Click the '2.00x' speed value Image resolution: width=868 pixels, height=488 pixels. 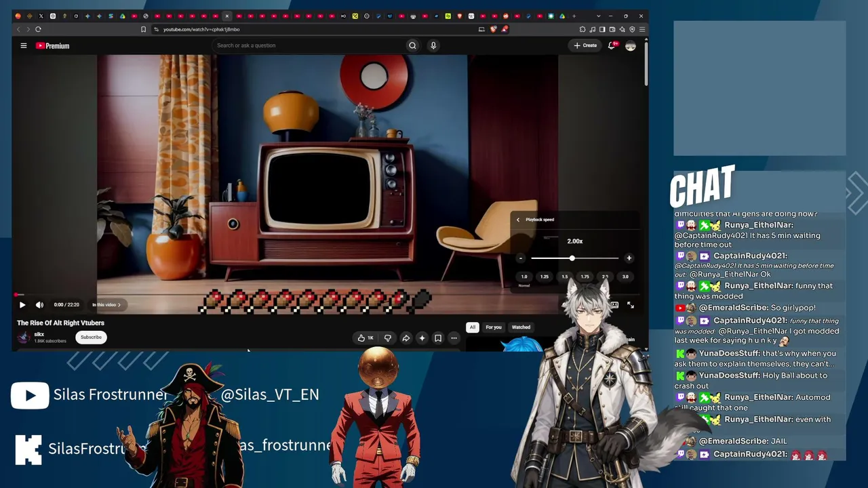click(575, 241)
